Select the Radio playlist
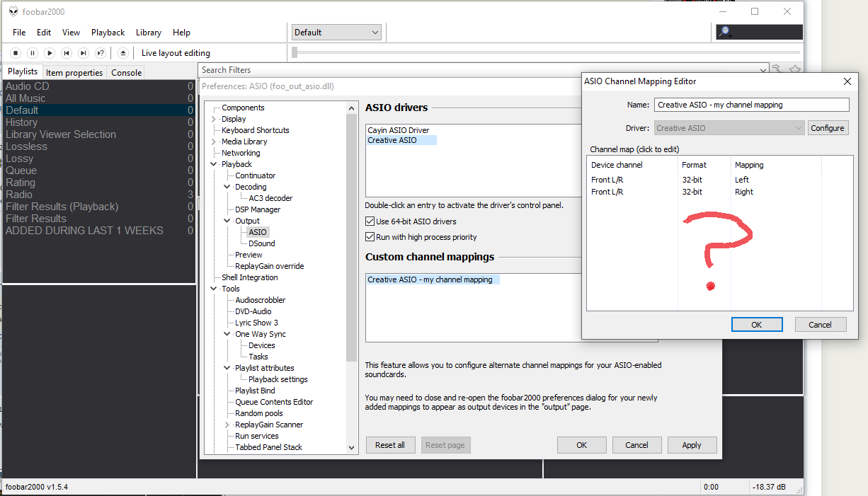 pos(99,195)
